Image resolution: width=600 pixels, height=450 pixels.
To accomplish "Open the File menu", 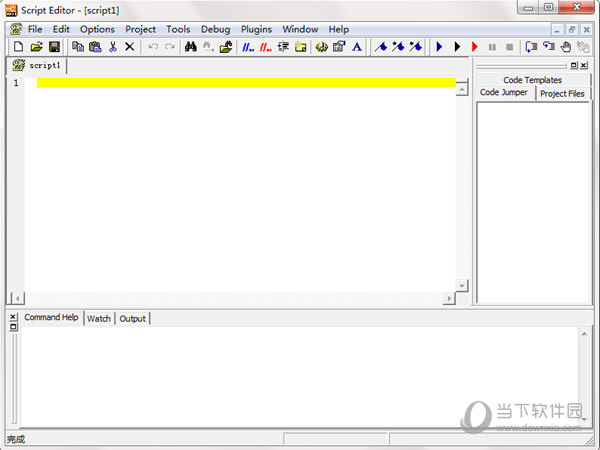I will point(35,29).
